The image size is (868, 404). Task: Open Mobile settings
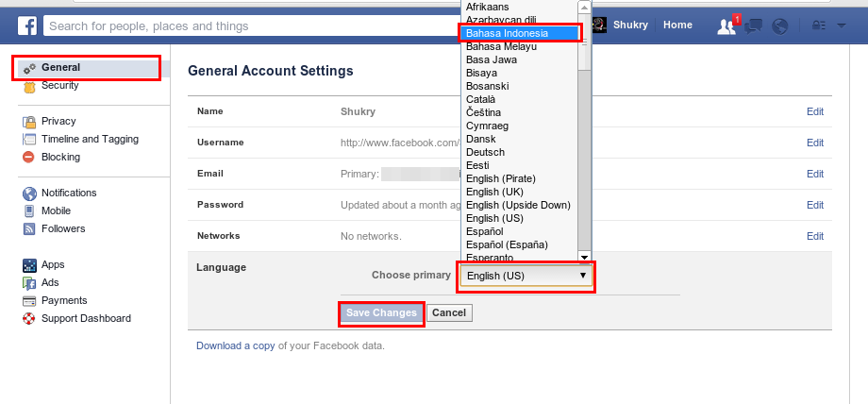point(56,210)
